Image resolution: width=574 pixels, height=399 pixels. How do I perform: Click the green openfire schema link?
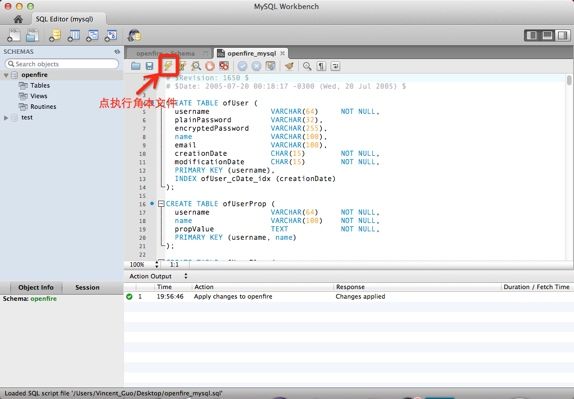pos(44,299)
